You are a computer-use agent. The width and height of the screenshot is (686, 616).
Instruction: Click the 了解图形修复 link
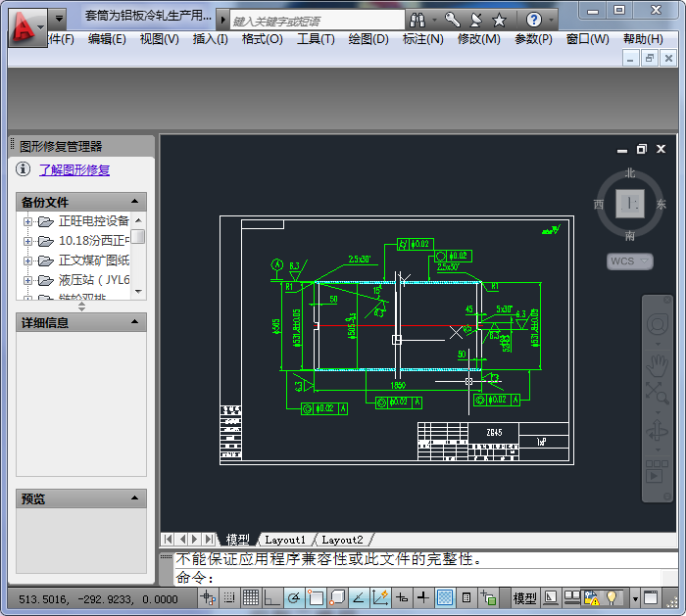[74, 169]
